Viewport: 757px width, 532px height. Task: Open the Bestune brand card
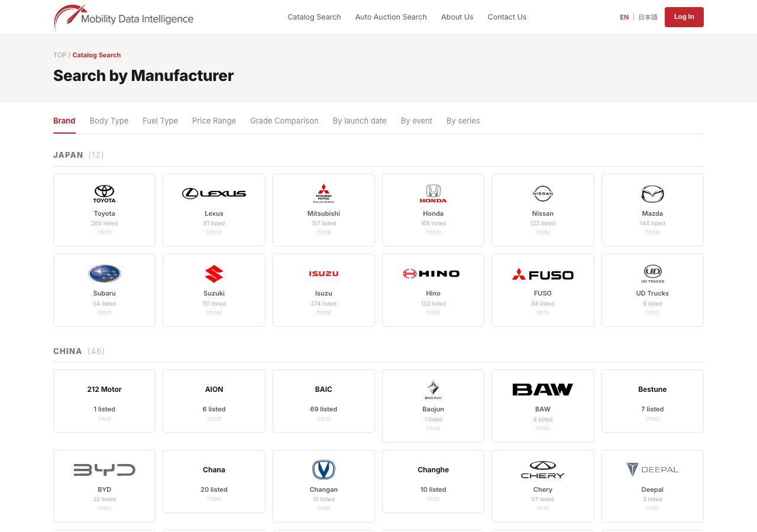(x=652, y=401)
